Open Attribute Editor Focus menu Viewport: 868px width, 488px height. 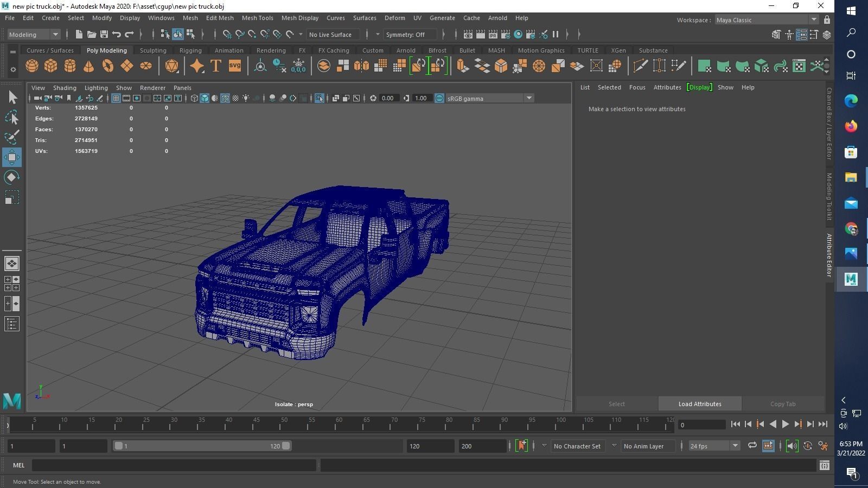(637, 87)
